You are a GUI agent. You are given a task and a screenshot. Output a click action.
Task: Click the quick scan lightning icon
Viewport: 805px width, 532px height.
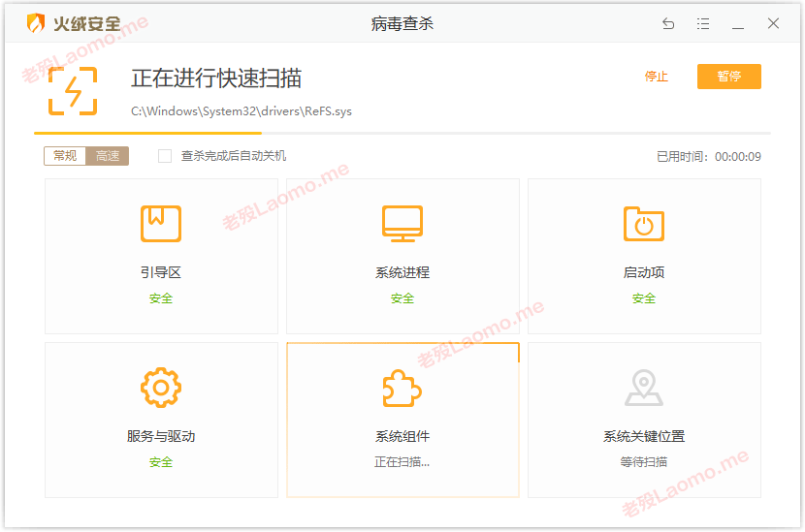click(x=73, y=91)
